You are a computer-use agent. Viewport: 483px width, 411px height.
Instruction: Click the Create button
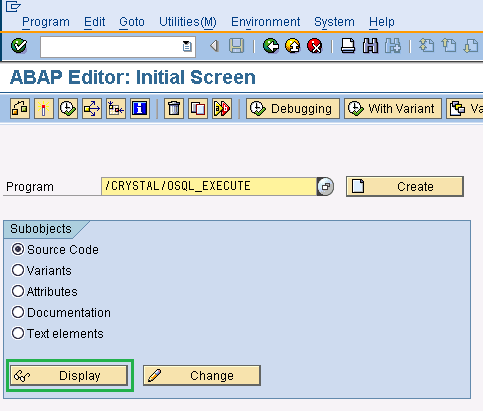(405, 186)
